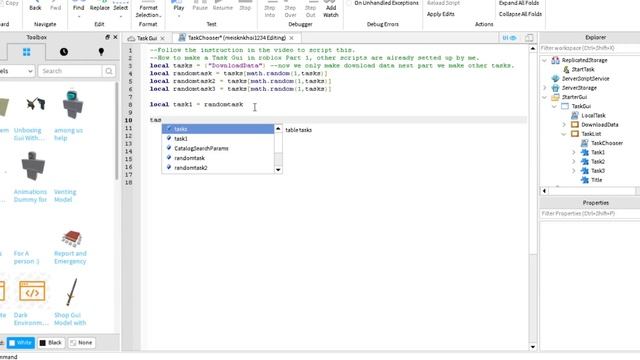Expand Task2 in Explorer

tap(574, 162)
